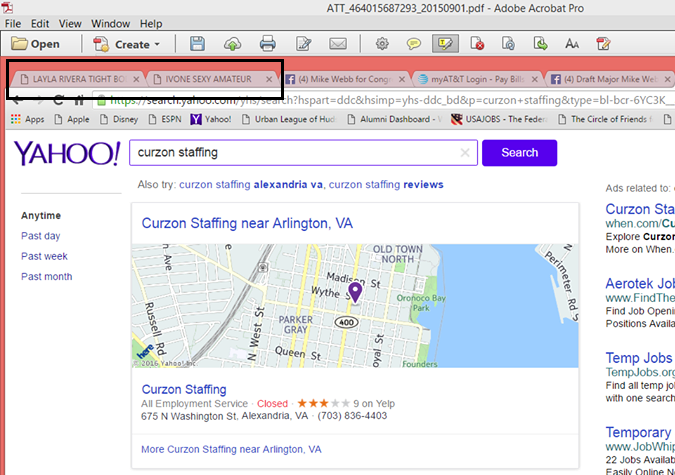Viewport: 675px width, 475px height.
Task: Open the Edit menu
Action: (40, 24)
